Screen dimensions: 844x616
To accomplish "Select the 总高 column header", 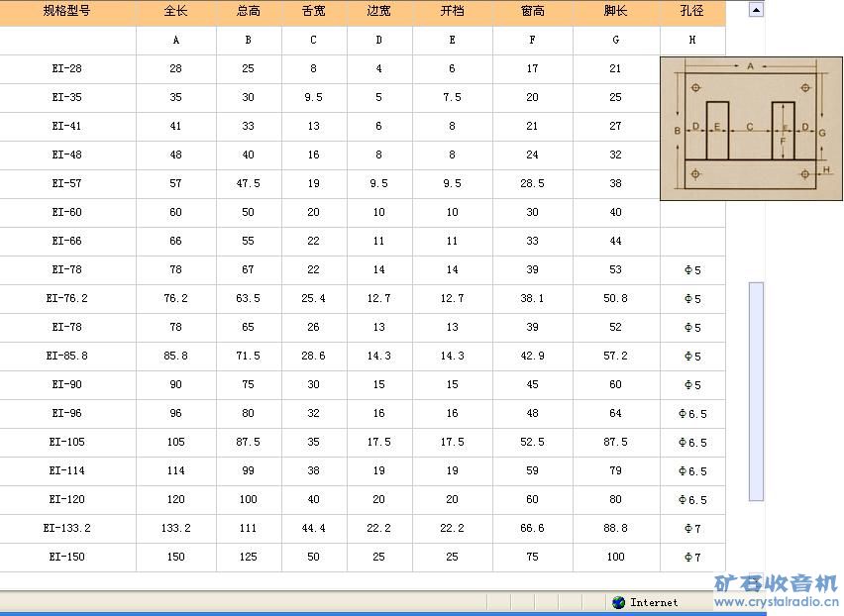I will (248, 12).
